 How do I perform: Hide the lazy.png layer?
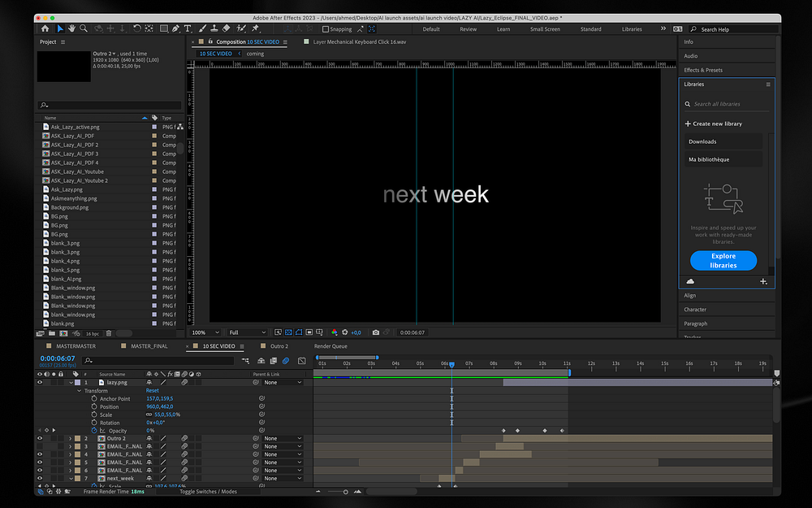tap(40, 383)
